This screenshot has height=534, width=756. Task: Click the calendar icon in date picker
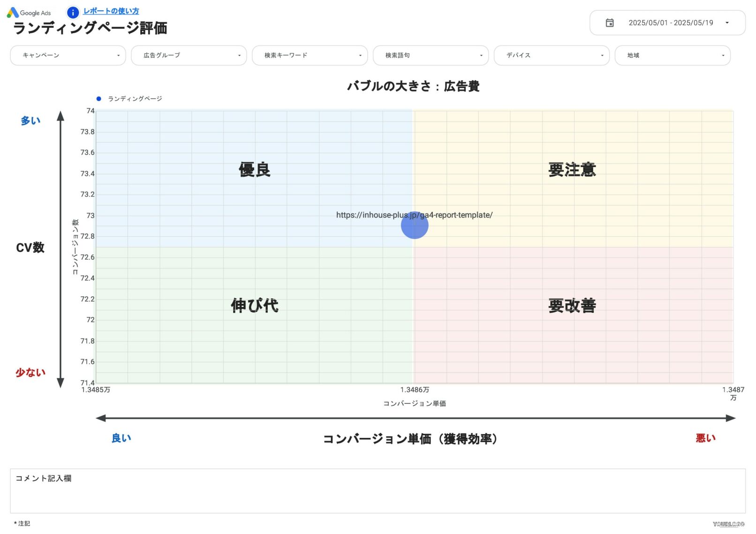tap(609, 23)
